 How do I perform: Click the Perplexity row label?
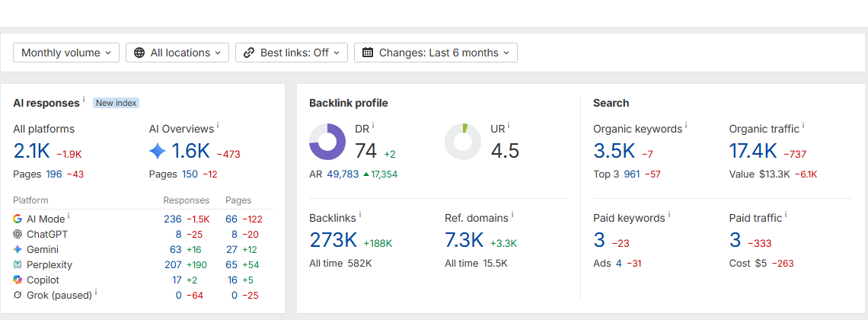49,265
